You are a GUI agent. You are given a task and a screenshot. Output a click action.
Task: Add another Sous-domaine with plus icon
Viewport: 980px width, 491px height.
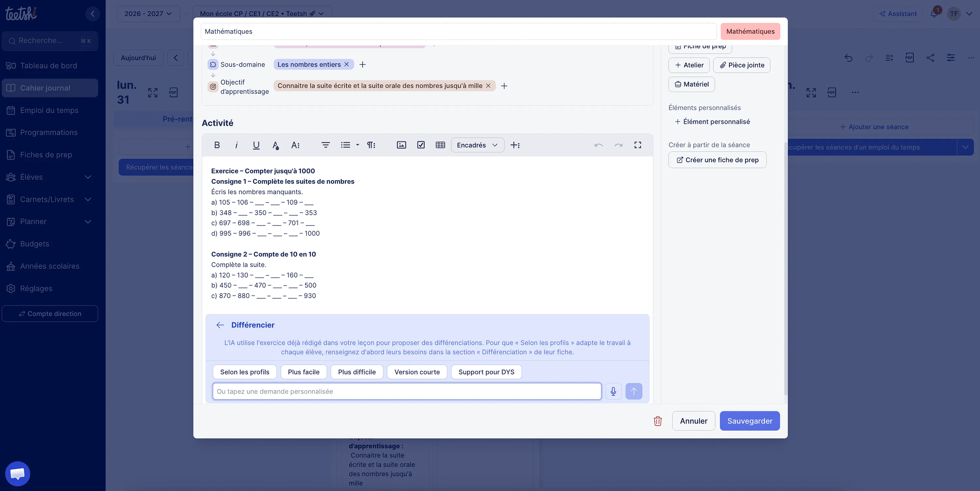[x=363, y=65]
